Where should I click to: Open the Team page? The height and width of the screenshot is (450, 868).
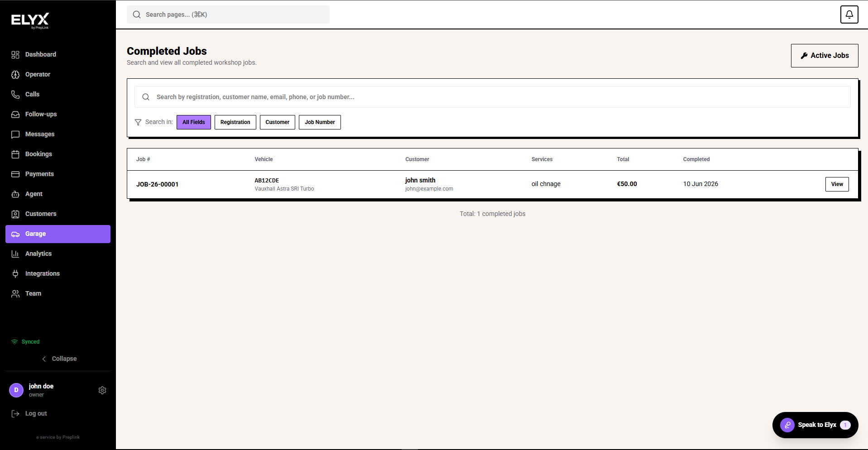pyautogui.click(x=58, y=293)
